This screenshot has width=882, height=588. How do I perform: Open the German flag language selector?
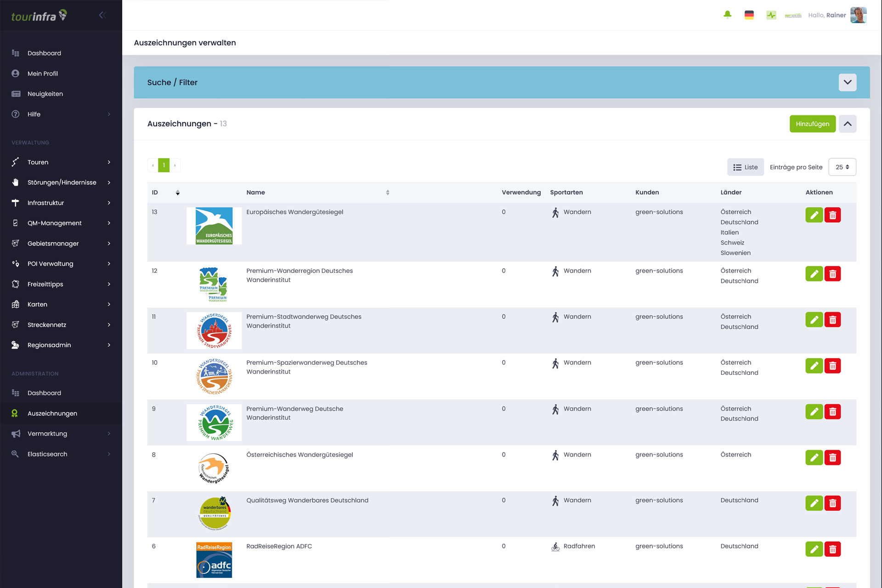(x=749, y=15)
